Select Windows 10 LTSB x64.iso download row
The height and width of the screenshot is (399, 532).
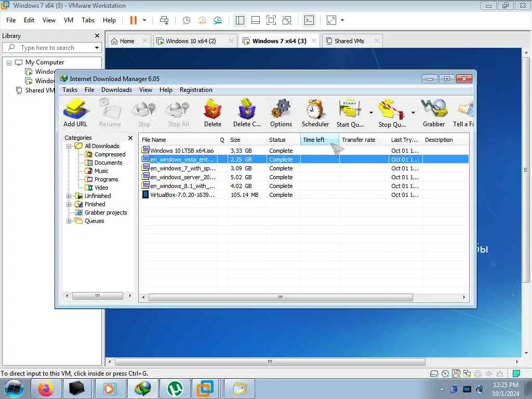(x=304, y=151)
